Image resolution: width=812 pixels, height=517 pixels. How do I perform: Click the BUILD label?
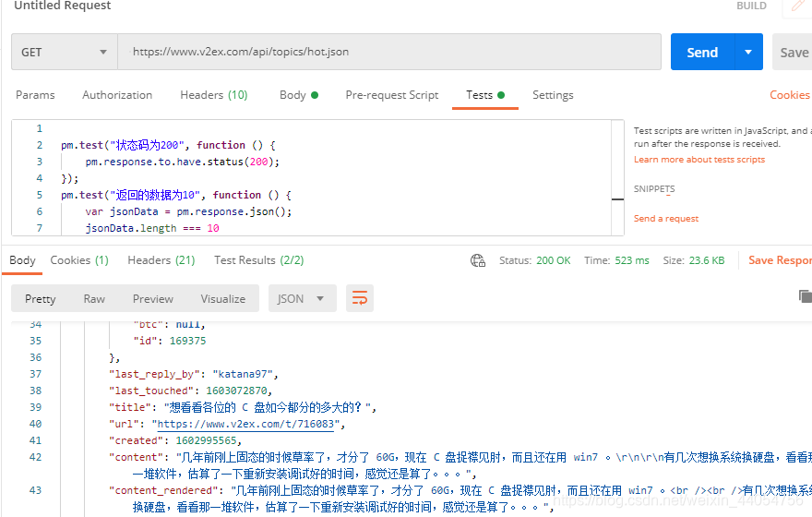(x=751, y=6)
